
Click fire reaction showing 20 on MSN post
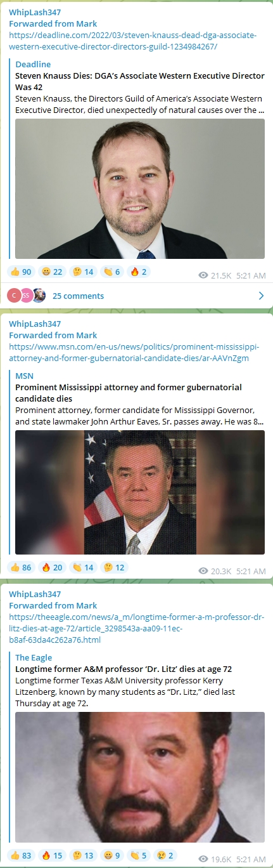tap(52, 567)
